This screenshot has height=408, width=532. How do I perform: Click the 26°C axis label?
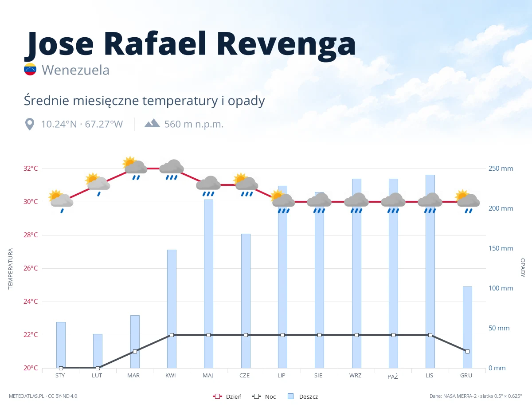pyautogui.click(x=31, y=268)
